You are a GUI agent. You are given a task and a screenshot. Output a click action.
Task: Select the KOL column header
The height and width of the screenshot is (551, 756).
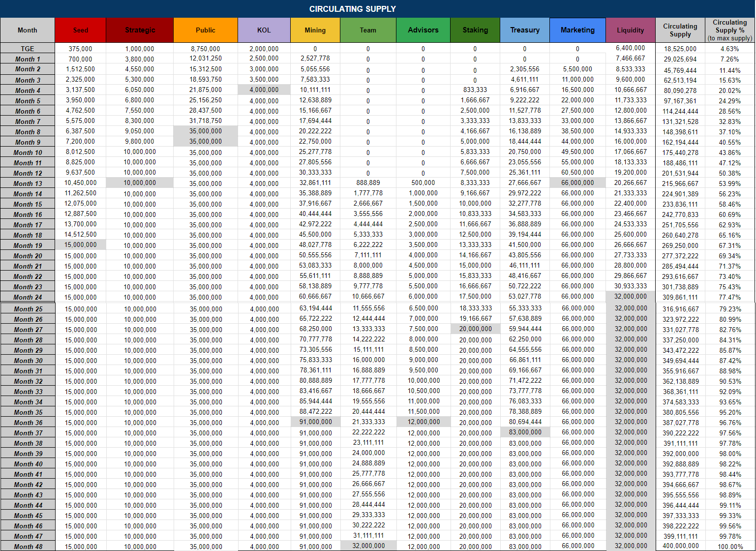tap(264, 30)
